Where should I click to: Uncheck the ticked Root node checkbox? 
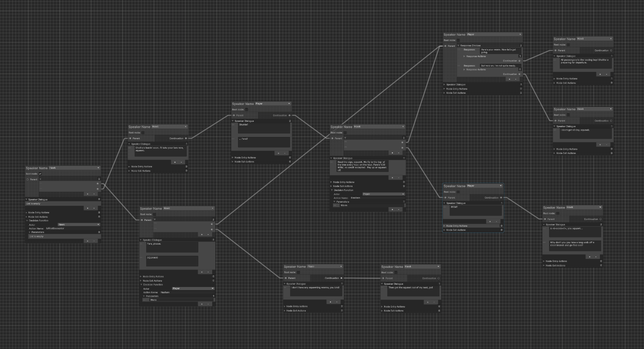click(40, 174)
